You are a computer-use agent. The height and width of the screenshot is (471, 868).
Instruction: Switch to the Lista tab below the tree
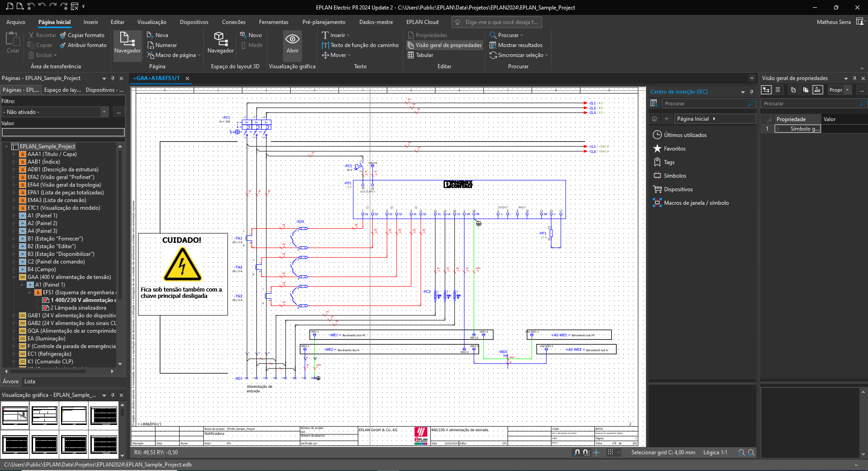coord(30,381)
